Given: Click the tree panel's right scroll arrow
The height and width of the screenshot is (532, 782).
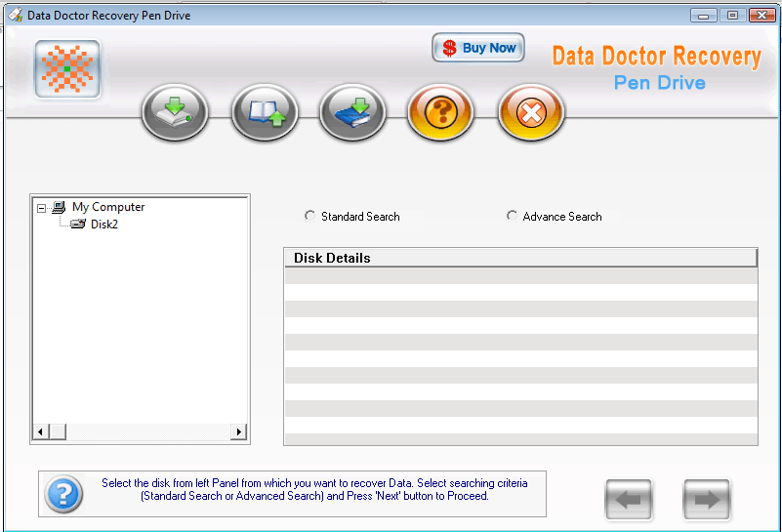Looking at the screenshot, I should tap(239, 431).
